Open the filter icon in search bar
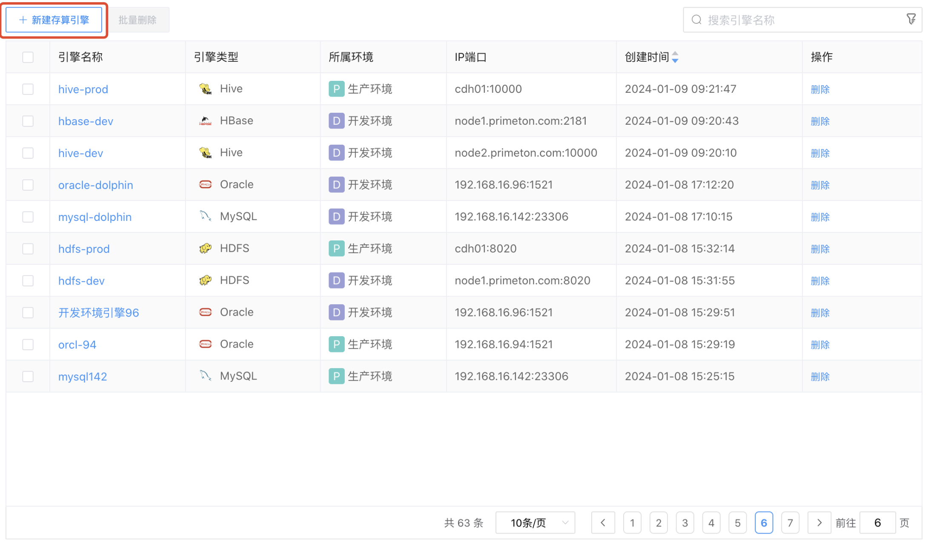The height and width of the screenshot is (560, 951). click(911, 19)
